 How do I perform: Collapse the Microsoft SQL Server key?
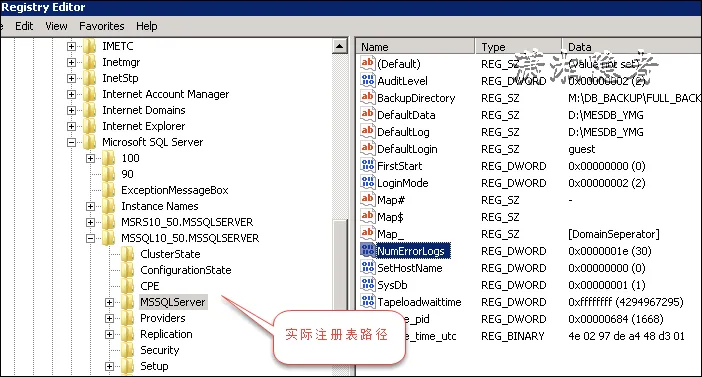[71, 142]
